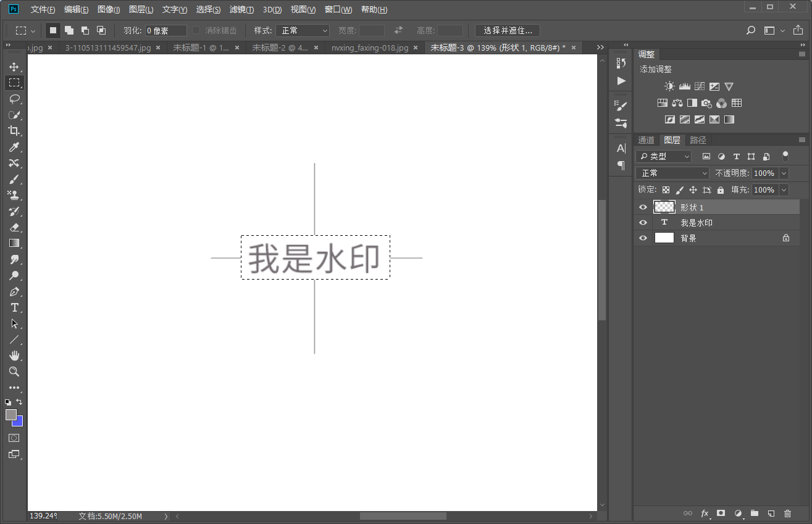Select the Crop tool
Viewport: 812px width, 524px height.
pos(14,131)
